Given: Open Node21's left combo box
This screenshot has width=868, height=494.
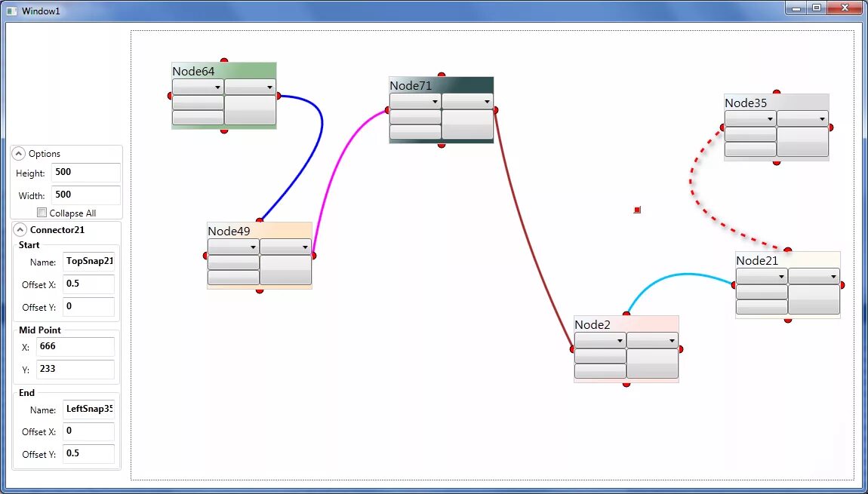Looking at the screenshot, I should (762, 276).
